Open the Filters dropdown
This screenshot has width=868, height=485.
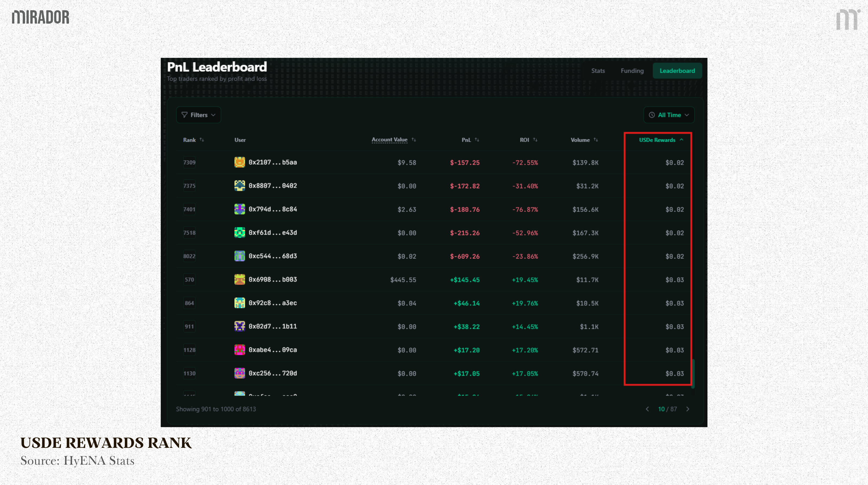click(x=199, y=115)
